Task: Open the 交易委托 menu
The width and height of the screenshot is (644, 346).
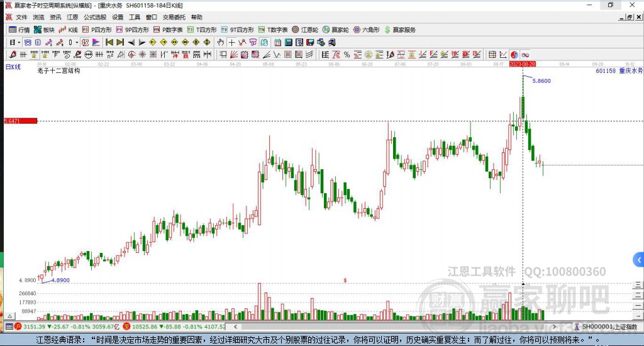Action: click(x=174, y=17)
